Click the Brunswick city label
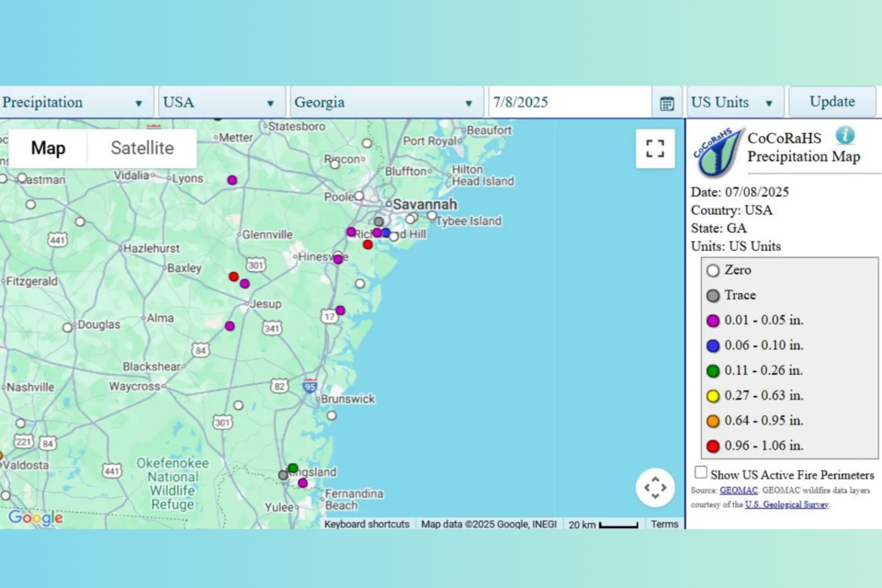 click(347, 399)
